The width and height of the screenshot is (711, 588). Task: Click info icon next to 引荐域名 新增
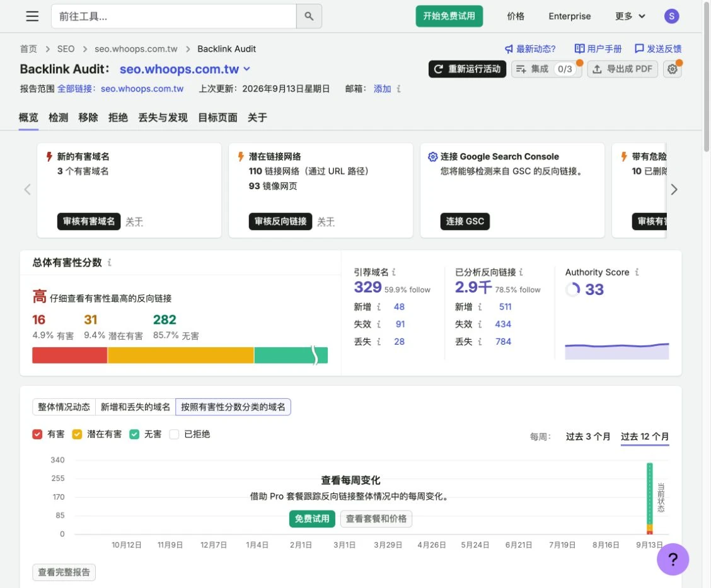[x=379, y=307]
